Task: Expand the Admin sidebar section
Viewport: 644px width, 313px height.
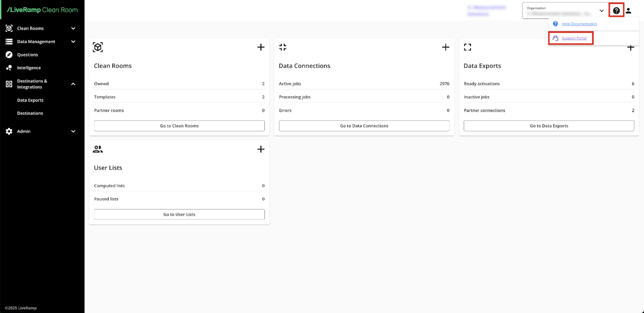Action: click(x=73, y=131)
